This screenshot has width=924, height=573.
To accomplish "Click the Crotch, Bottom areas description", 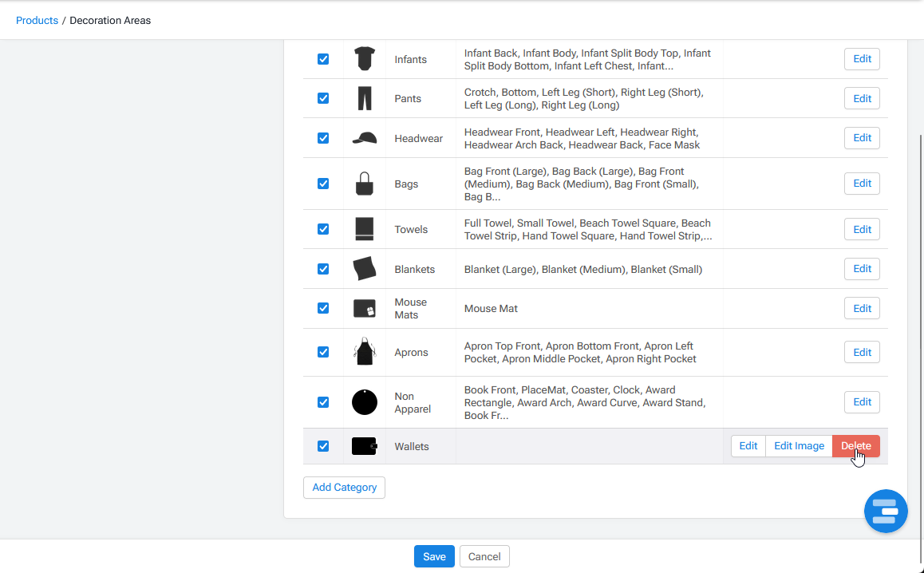I will pyautogui.click(x=584, y=99).
